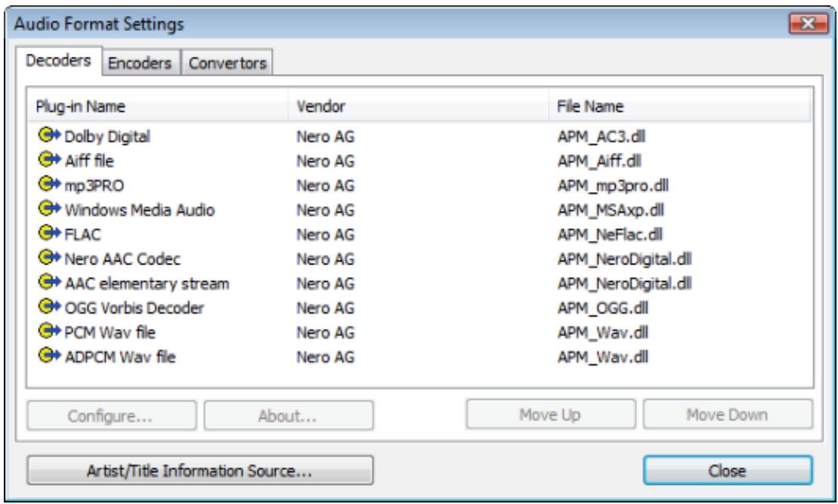Open Artist/Title Information Source settings

click(x=200, y=471)
